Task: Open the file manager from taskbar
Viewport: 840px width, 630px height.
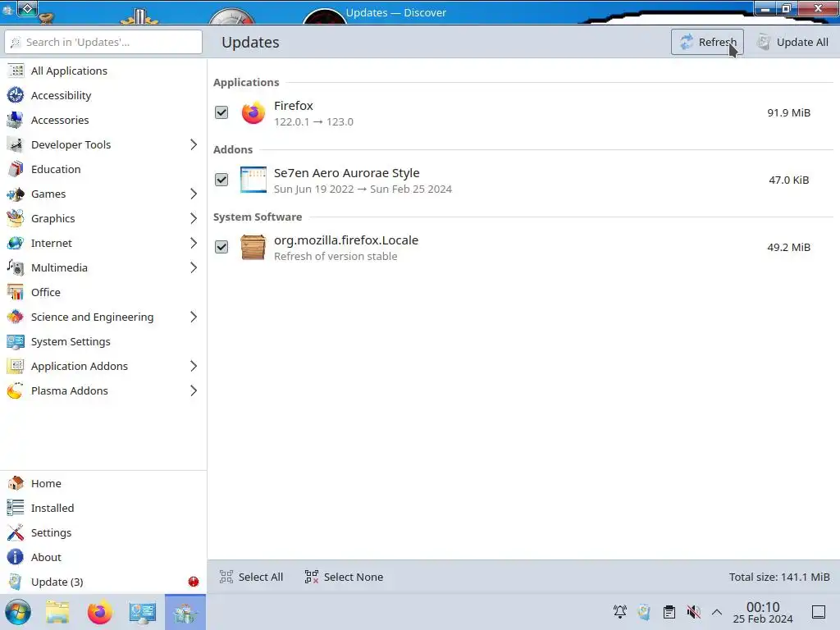Action: tap(57, 612)
